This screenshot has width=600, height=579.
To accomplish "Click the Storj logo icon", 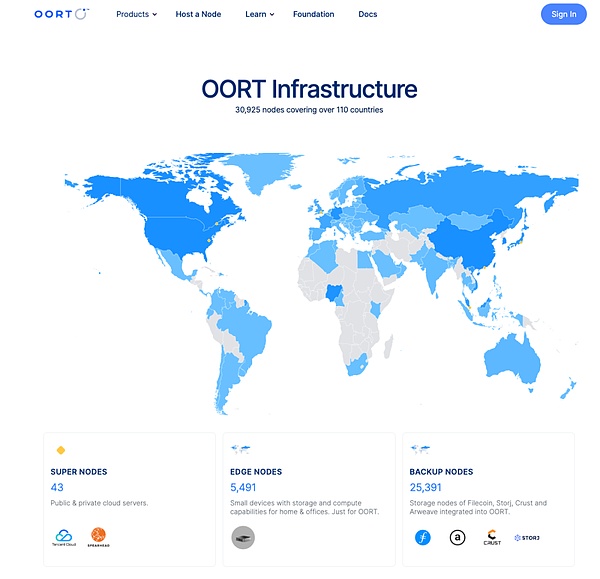I will coord(527,537).
